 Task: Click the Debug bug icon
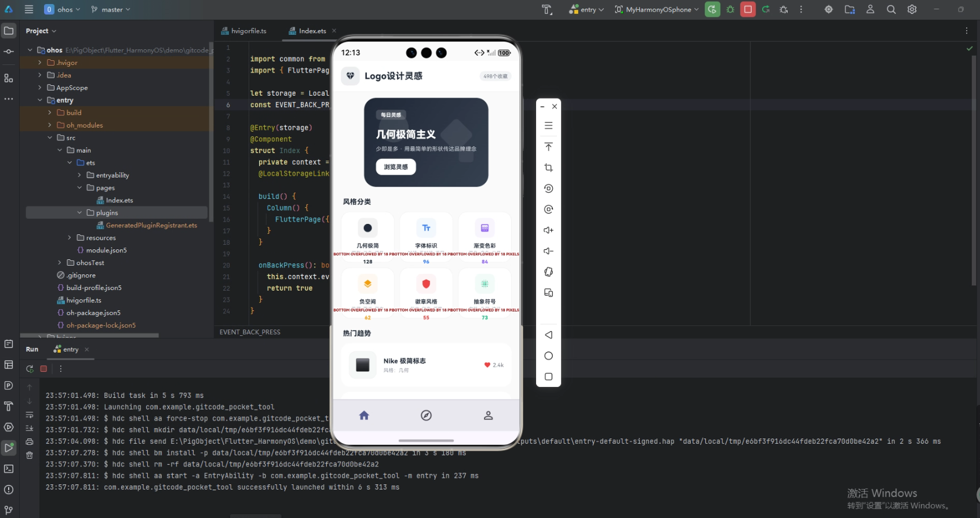[x=730, y=9]
